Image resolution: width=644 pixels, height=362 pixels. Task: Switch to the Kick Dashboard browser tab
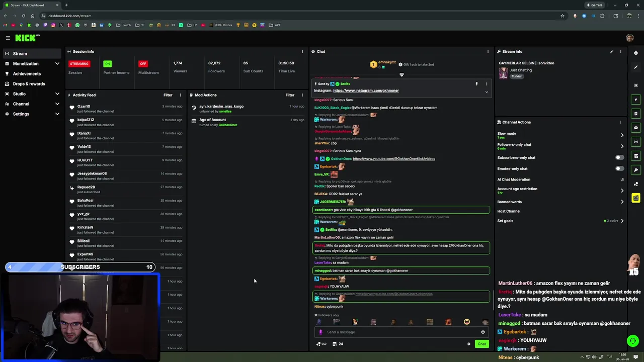(x=31, y=5)
